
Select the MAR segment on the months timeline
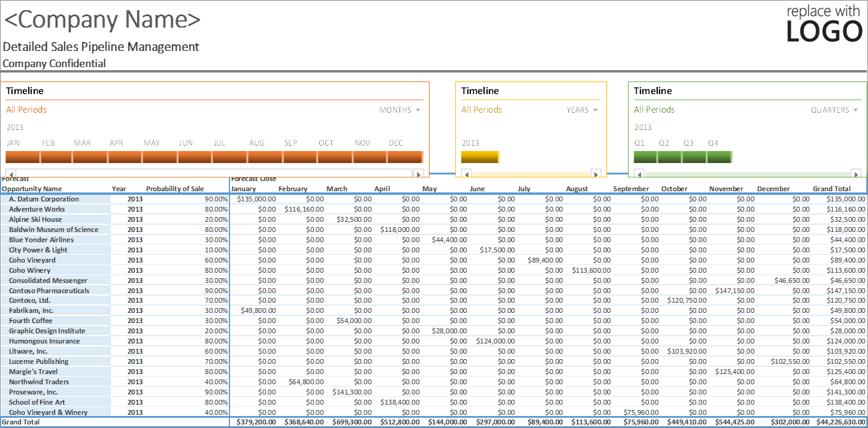[90, 157]
